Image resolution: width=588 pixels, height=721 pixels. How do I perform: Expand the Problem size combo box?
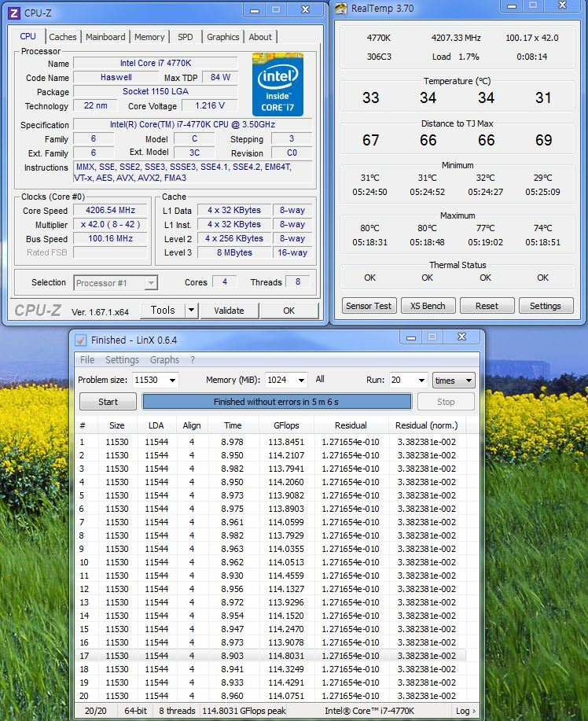click(171, 381)
